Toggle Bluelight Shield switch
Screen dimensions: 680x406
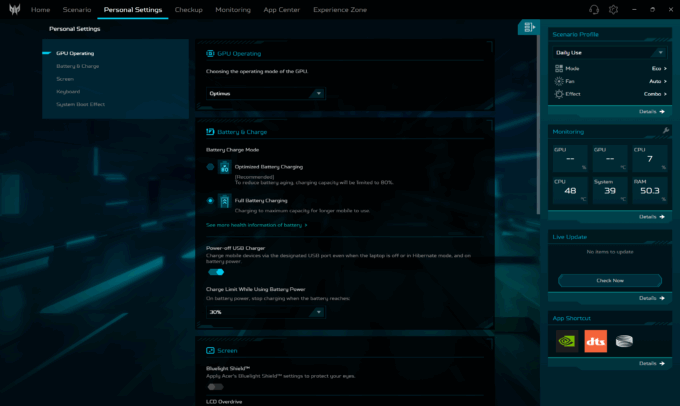215,386
